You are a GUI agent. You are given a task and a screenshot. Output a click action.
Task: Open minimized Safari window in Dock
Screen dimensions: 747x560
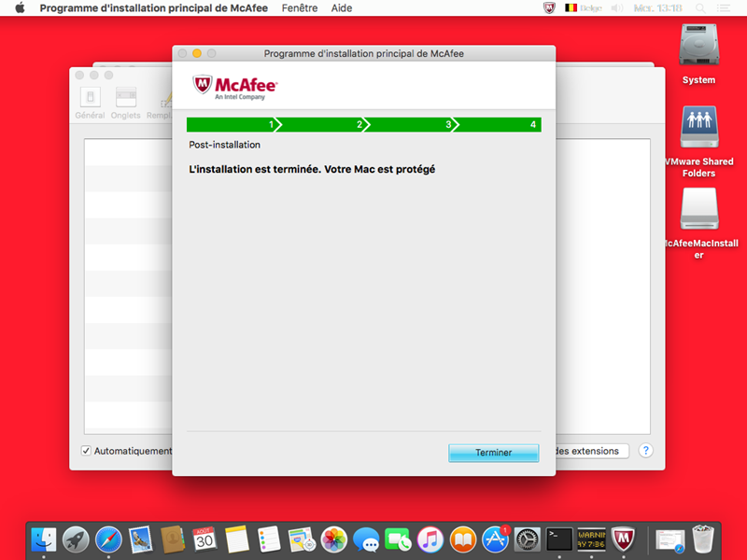669,540
